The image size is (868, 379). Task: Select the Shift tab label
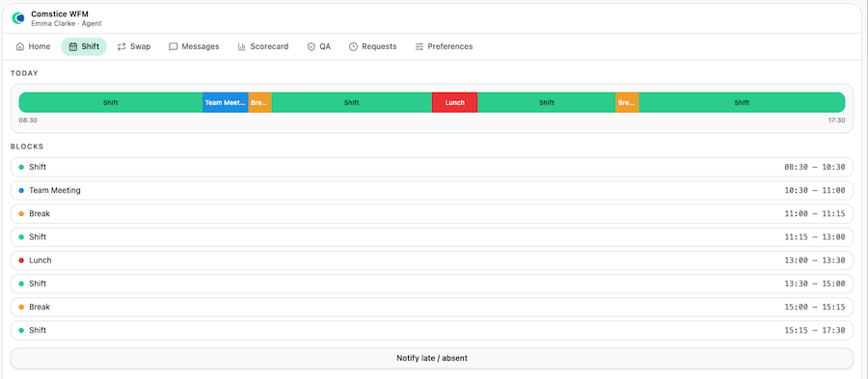(91, 46)
